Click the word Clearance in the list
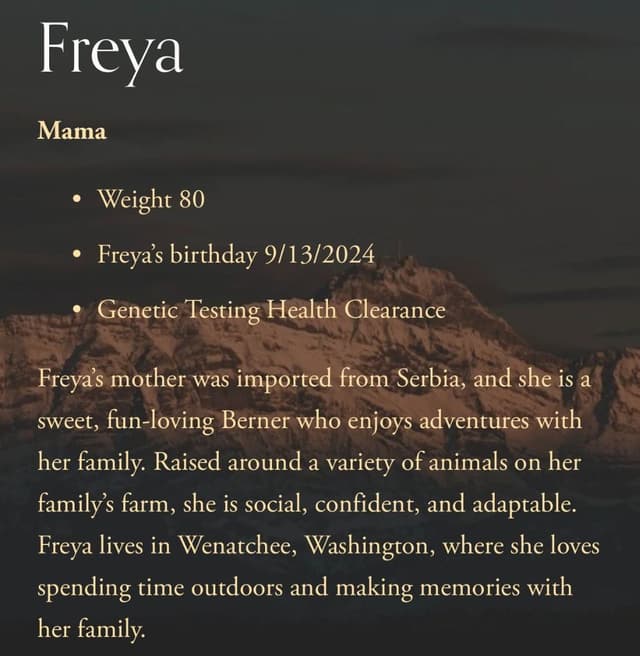This screenshot has height=656, width=640. 395,310
